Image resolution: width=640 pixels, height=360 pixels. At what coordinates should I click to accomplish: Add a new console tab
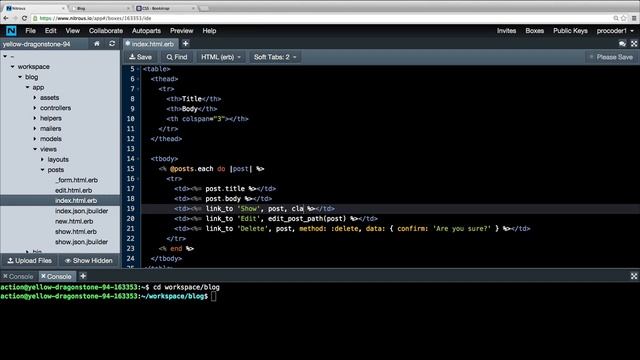(x=83, y=276)
